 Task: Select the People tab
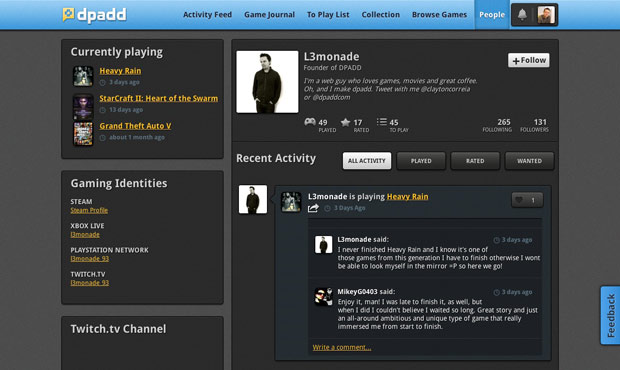coord(492,15)
